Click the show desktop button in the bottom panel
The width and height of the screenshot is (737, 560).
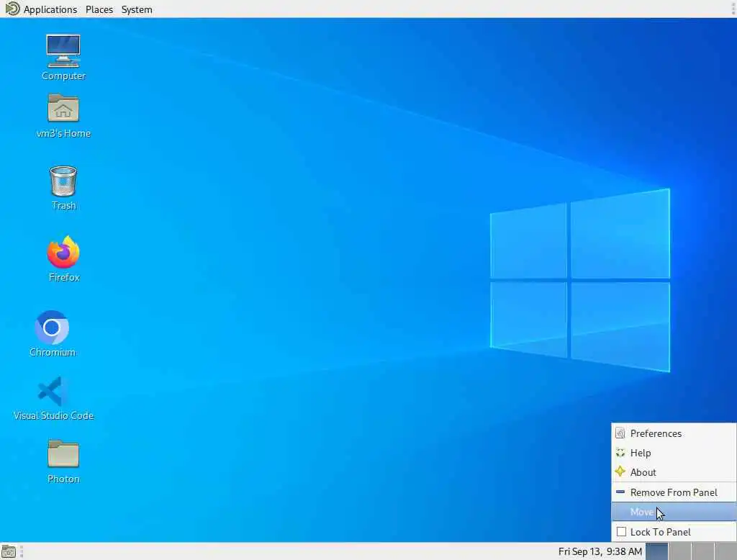coord(9,551)
